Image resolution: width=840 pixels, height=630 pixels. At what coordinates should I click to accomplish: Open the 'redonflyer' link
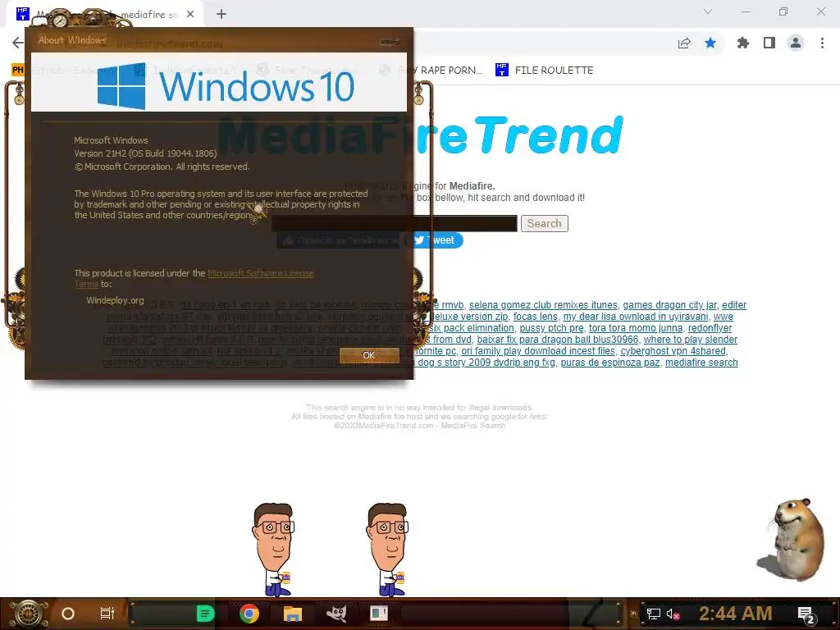pyautogui.click(x=710, y=328)
